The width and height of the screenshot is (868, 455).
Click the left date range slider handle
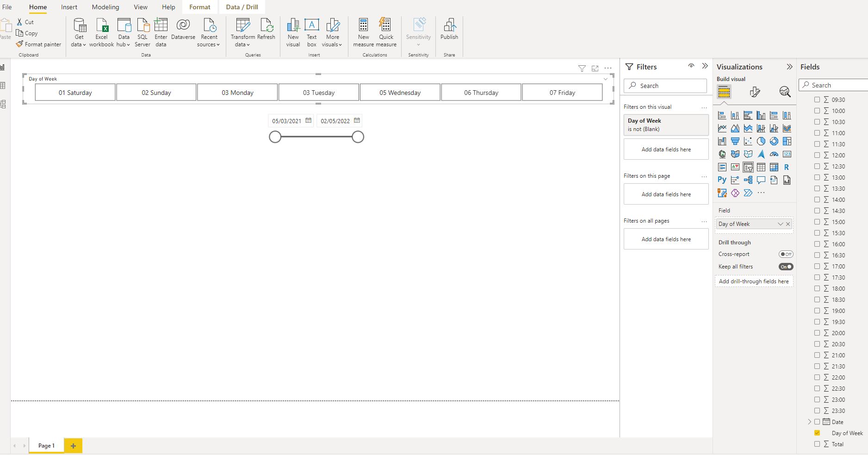(x=275, y=137)
